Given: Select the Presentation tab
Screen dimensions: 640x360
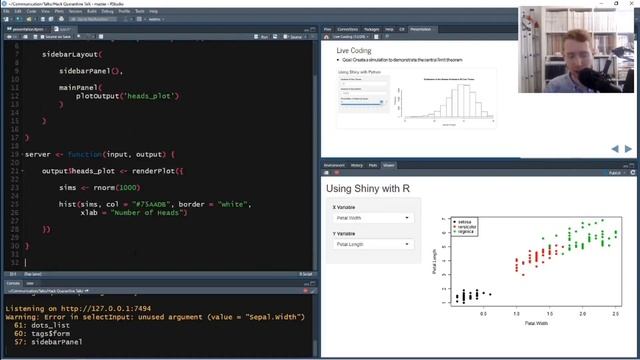Looking at the screenshot, I should tap(421, 29).
